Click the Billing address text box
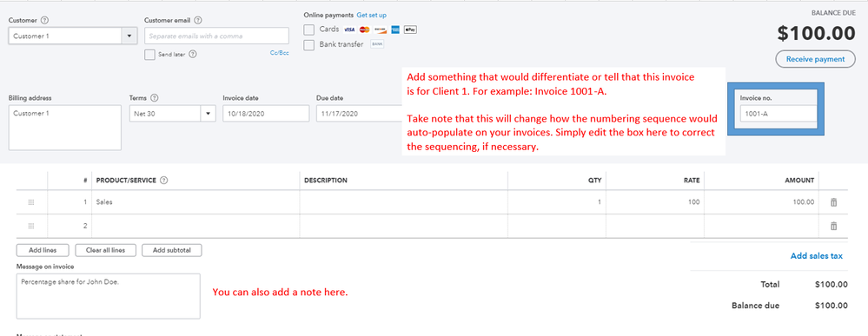This screenshot has width=868, height=336. [x=65, y=128]
